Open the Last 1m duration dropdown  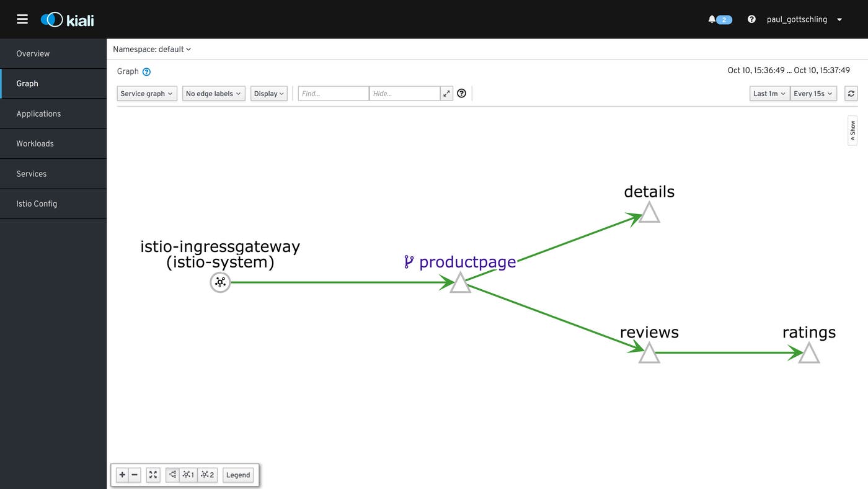coord(769,94)
